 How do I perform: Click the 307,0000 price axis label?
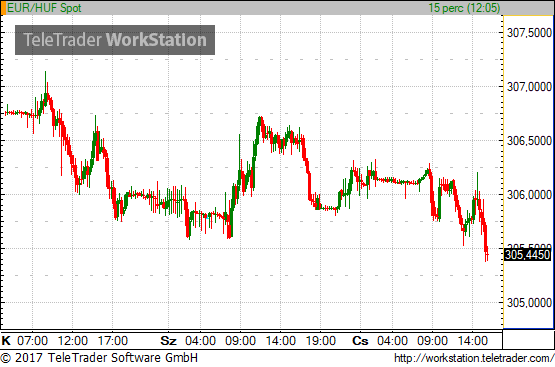point(529,87)
